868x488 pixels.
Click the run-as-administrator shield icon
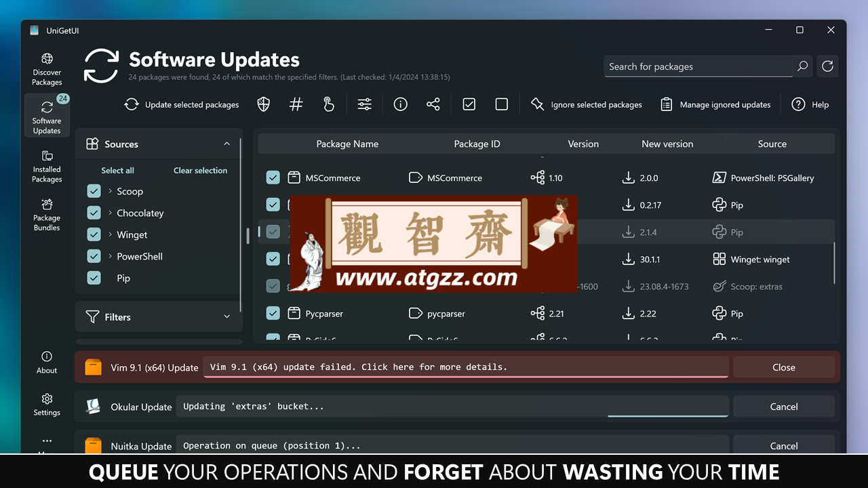pos(264,104)
